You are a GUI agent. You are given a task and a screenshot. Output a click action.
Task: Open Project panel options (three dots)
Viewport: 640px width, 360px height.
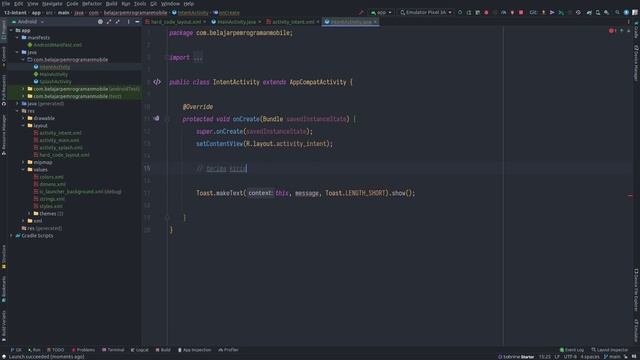pos(128,22)
